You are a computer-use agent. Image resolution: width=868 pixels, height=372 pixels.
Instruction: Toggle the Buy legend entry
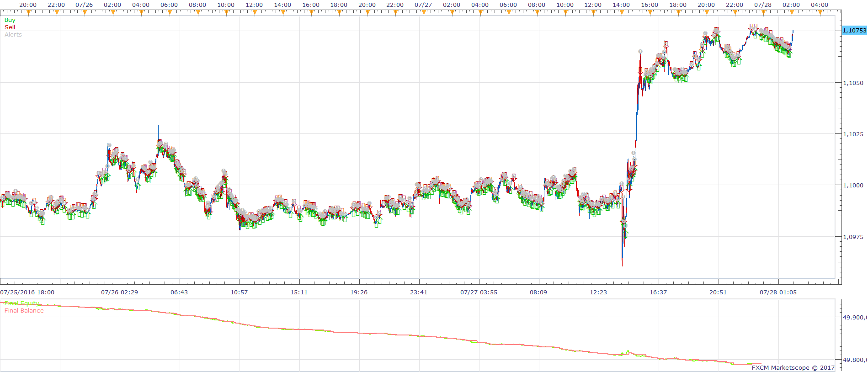tap(10, 20)
